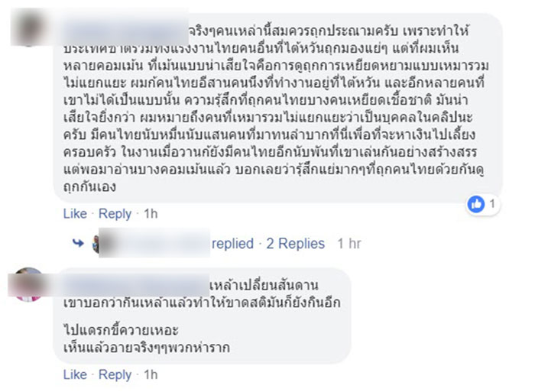
Task: Click the reaction count next to thumbs-up
Action: 494,204
